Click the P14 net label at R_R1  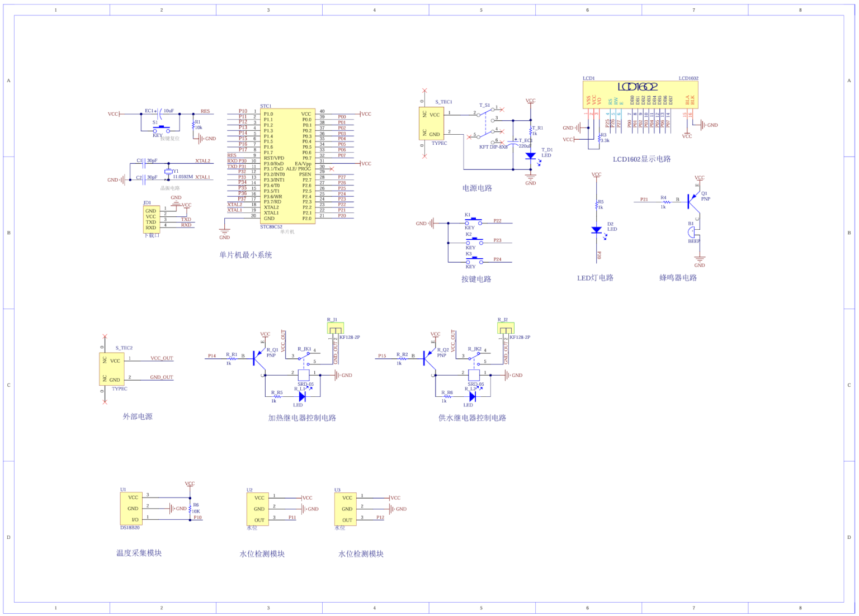click(x=212, y=356)
